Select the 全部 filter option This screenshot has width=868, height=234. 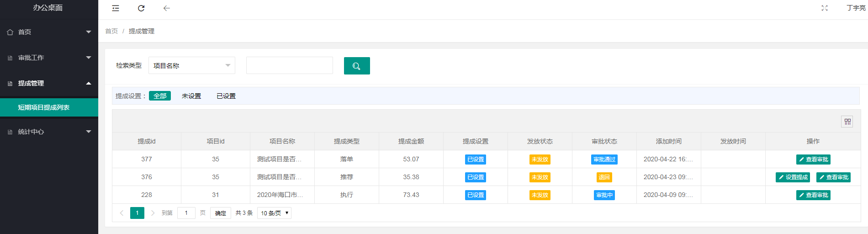160,96
